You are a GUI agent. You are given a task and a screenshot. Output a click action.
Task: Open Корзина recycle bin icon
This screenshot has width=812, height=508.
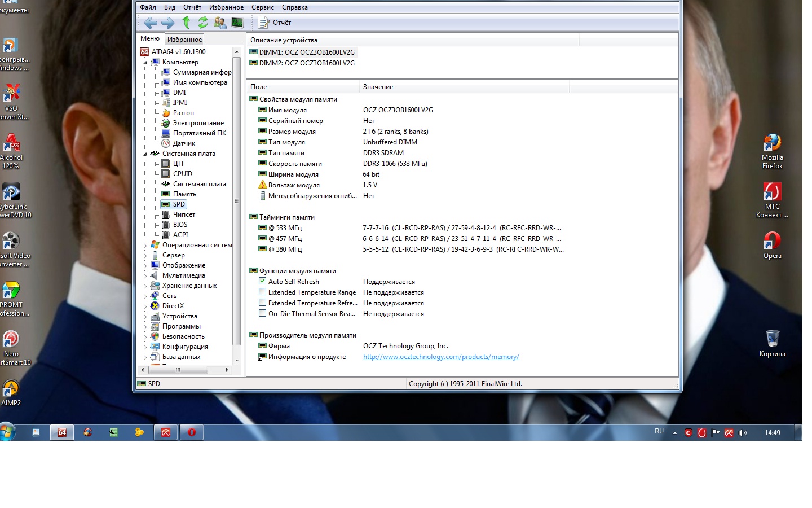coord(772,343)
